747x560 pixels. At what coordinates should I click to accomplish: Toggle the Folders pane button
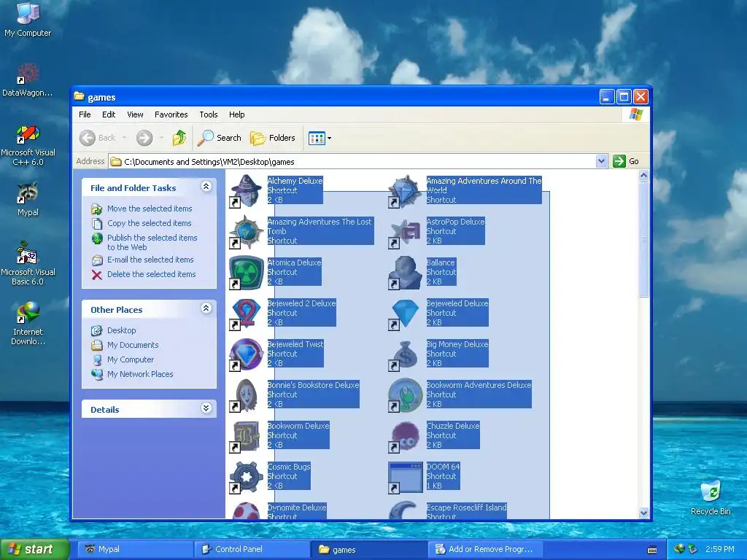point(273,138)
